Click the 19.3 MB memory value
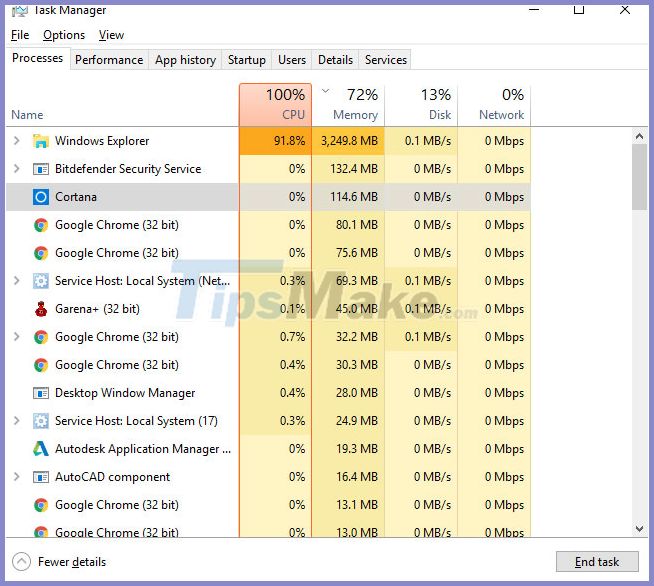 pos(357,449)
